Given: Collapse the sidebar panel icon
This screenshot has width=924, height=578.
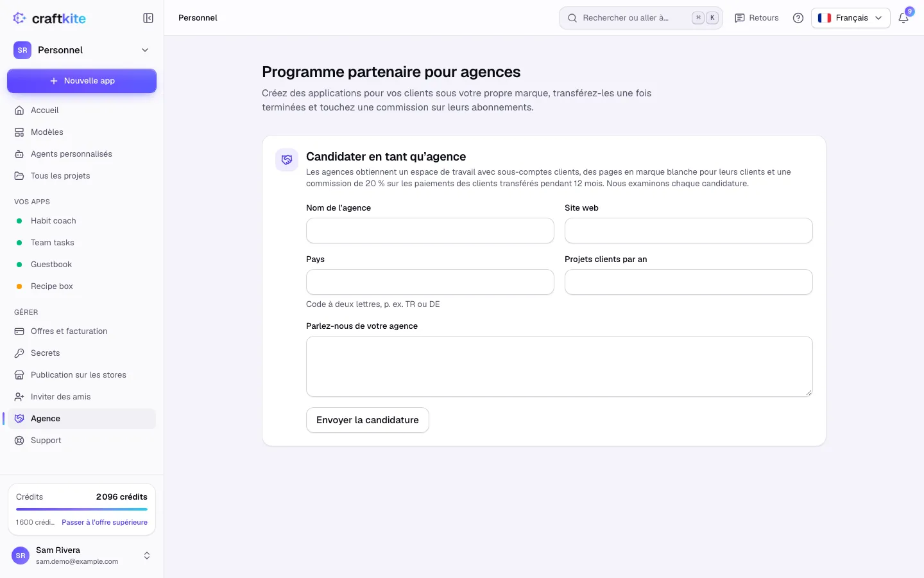Looking at the screenshot, I should coord(148,18).
